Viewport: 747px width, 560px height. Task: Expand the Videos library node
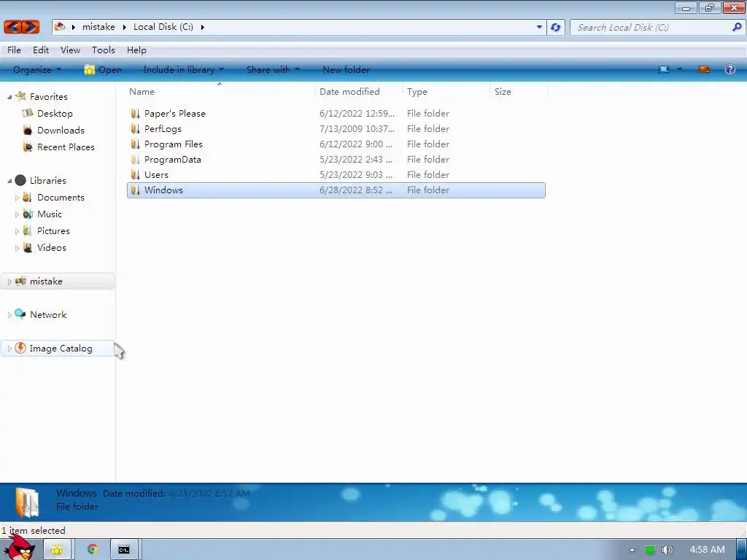17,248
